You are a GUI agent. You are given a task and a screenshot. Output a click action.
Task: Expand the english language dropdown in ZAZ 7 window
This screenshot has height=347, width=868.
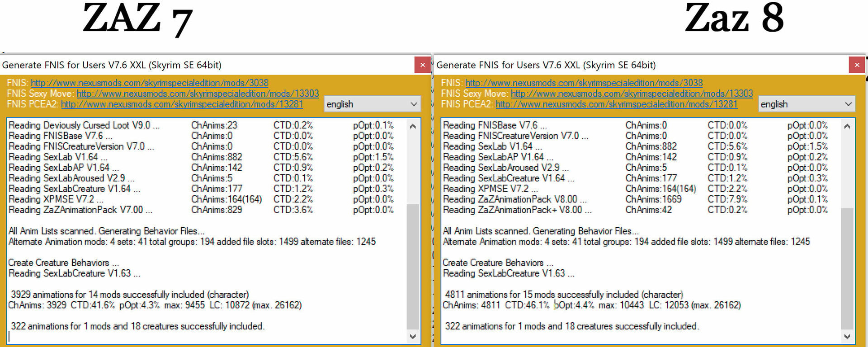tap(372, 104)
